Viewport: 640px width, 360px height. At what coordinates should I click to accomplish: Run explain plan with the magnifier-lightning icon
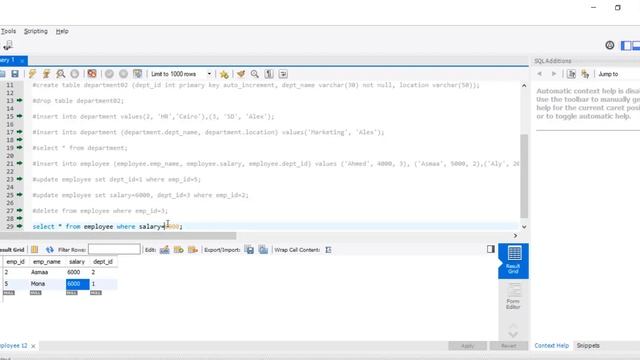[x=61, y=74]
